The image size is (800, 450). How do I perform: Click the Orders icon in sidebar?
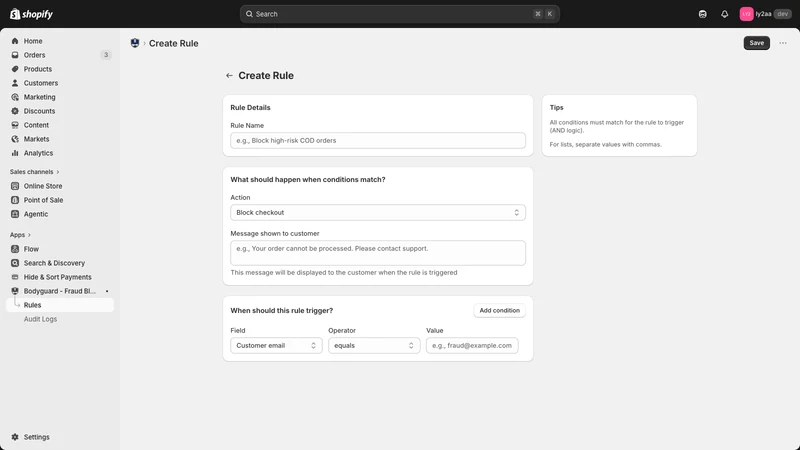point(15,55)
